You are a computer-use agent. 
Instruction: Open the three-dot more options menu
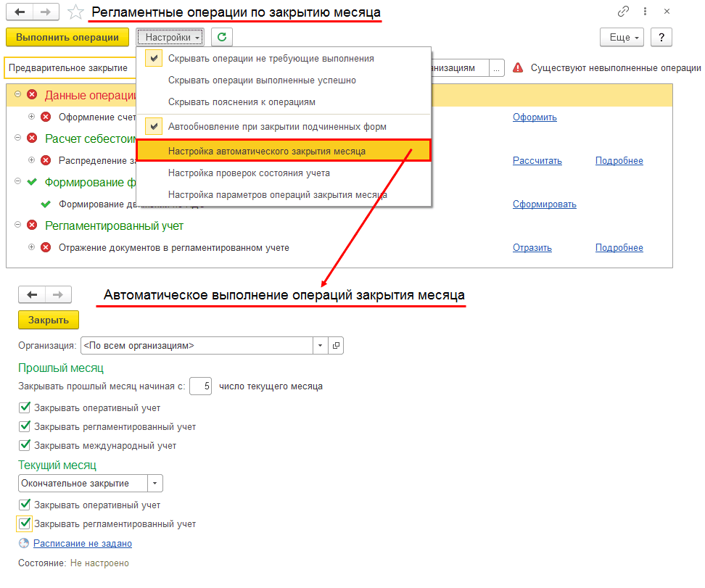coord(645,12)
